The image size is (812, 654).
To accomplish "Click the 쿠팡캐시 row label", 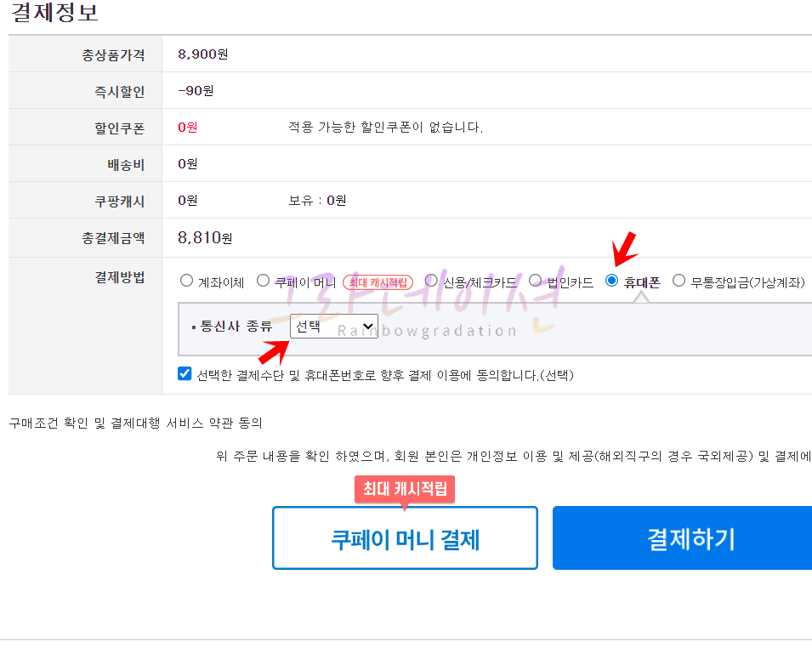I will pos(119,202).
